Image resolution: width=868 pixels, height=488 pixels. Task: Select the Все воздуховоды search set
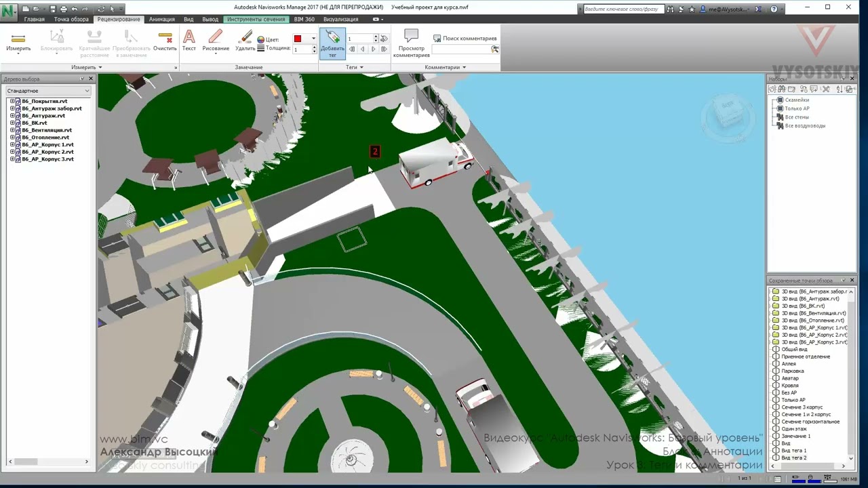805,126
